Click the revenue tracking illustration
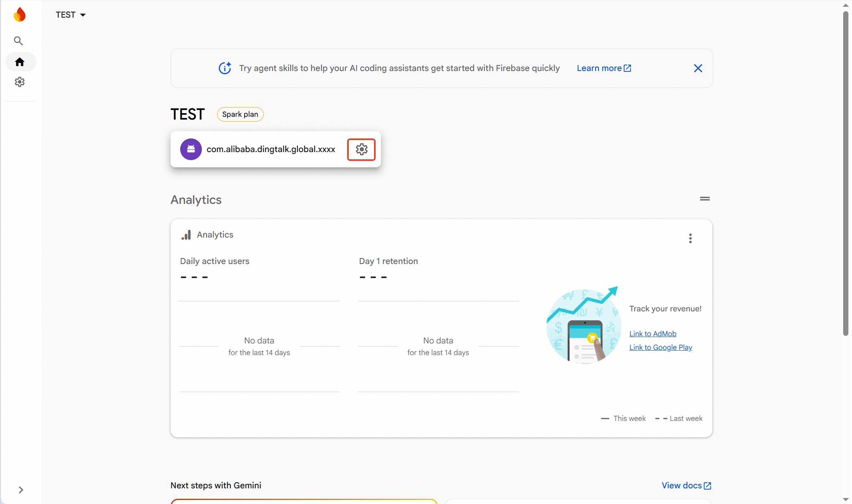This screenshot has width=852, height=504. (584, 325)
